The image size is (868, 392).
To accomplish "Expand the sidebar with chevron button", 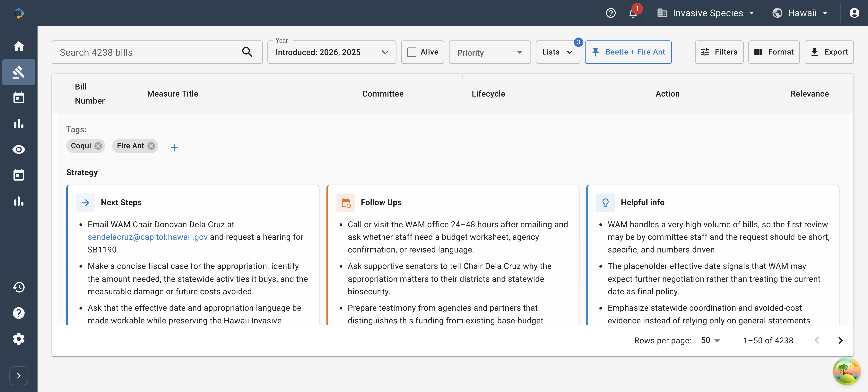I will click(x=19, y=376).
